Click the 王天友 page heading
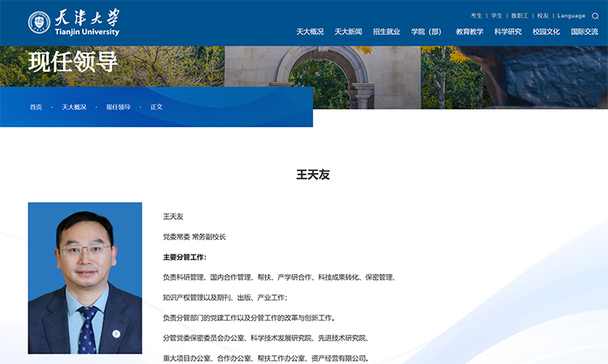608x364 pixels. click(x=313, y=174)
